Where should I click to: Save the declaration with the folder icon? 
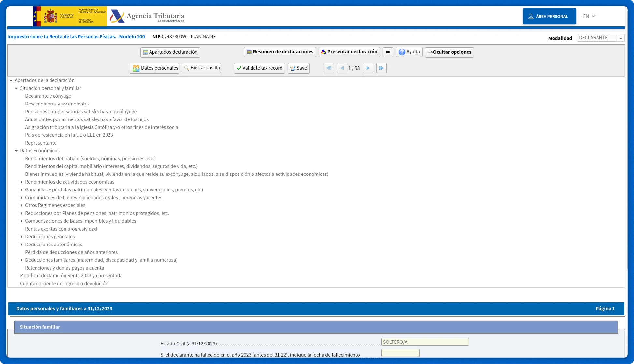pyautogui.click(x=293, y=68)
